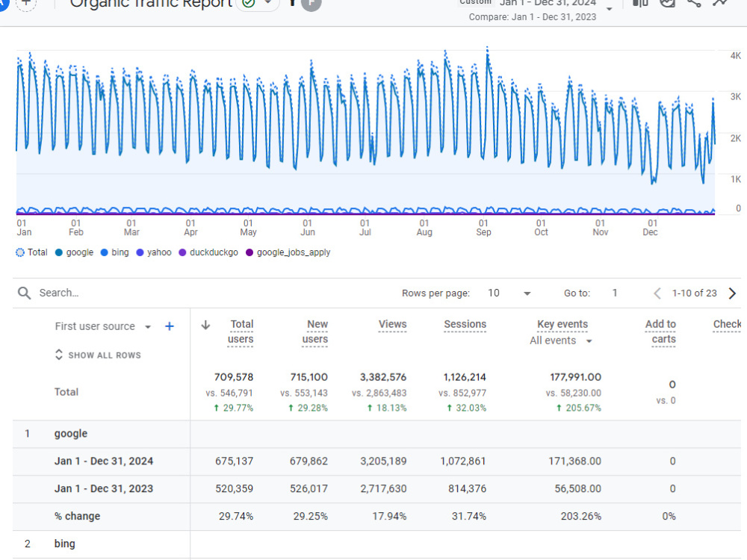The height and width of the screenshot is (560, 747).
Task: Click the google Jan 1 - Dec 31, 2023 row label
Action: point(104,488)
